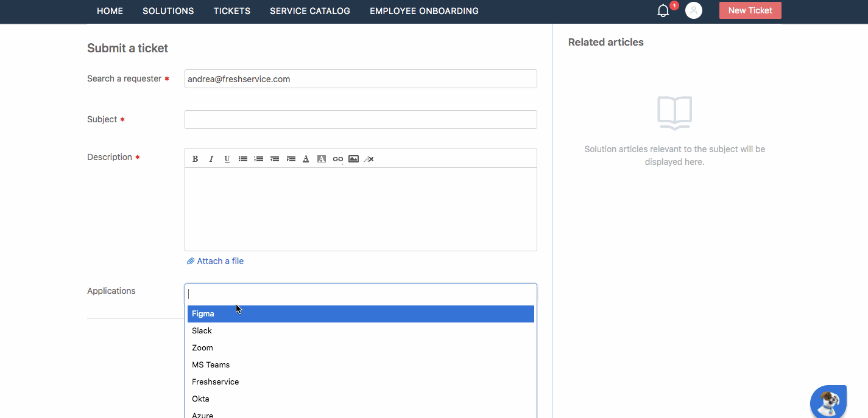Decrease indent in description editor
Image resolution: width=868 pixels, height=418 pixels.
(275, 159)
